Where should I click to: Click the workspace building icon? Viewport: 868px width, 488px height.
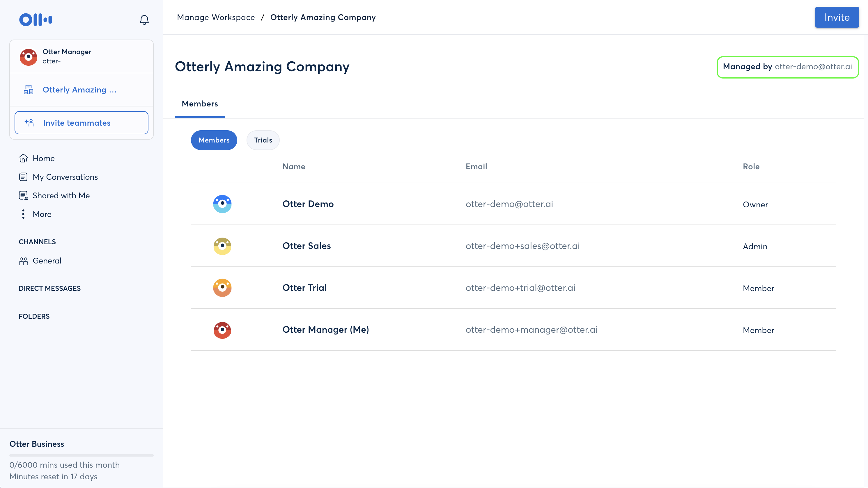click(x=29, y=90)
